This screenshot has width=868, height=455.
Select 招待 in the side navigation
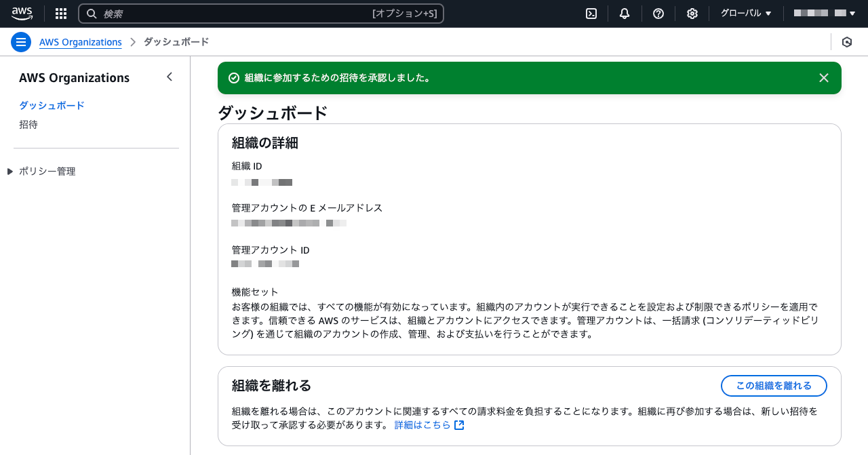[x=28, y=125]
